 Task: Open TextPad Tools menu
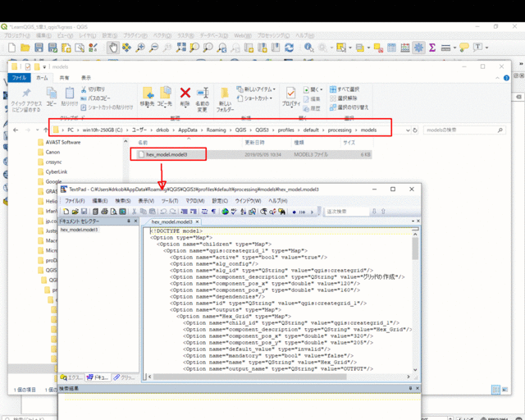point(170,201)
